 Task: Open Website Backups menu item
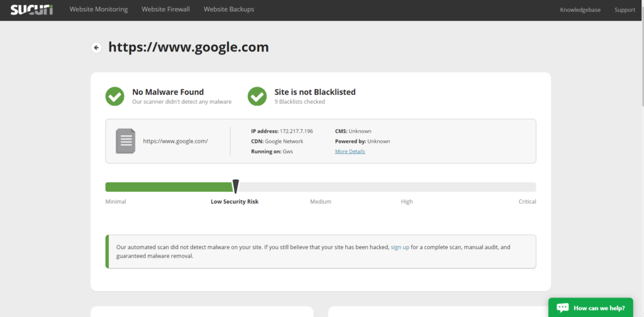click(x=229, y=9)
